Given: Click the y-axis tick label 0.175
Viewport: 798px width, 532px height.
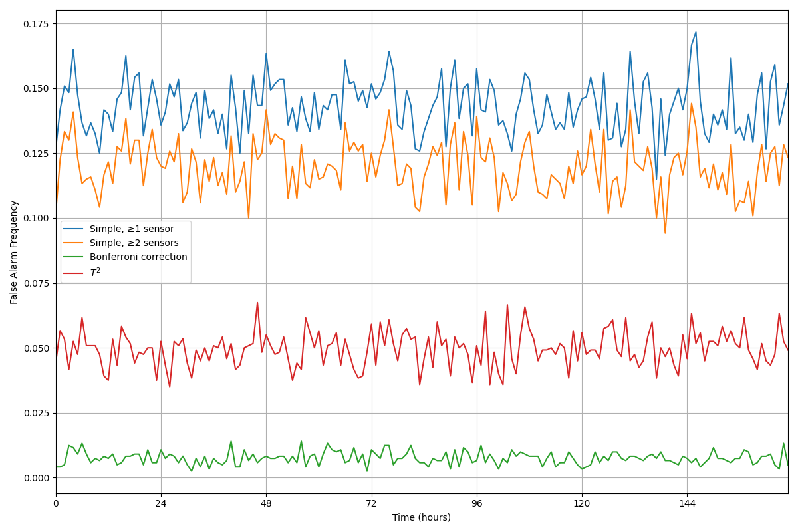Looking at the screenshot, I should tap(37, 24).
